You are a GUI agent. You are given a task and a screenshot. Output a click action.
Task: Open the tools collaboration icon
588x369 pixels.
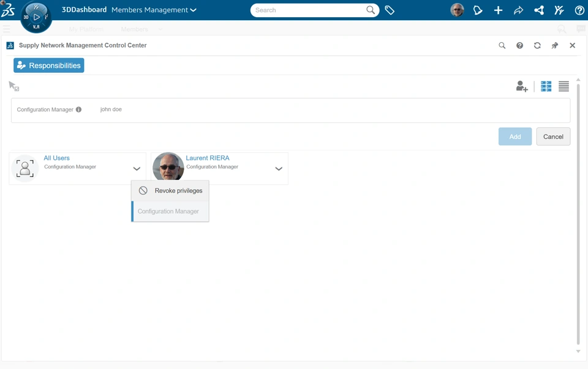click(559, 10)
